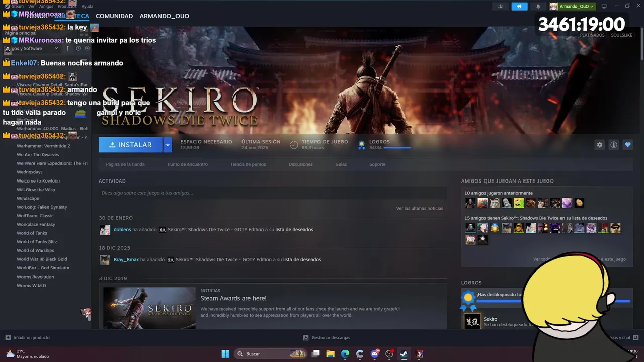Click the Sekiro news thumbnail image

point(149,308)
